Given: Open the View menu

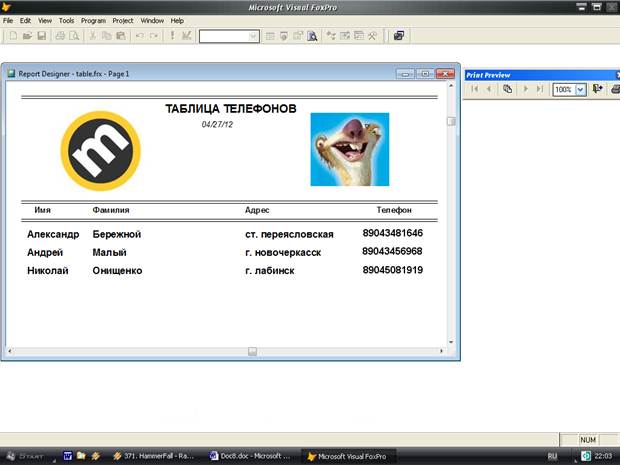Looking at the screenshot, I should click(x=45, y=21).
